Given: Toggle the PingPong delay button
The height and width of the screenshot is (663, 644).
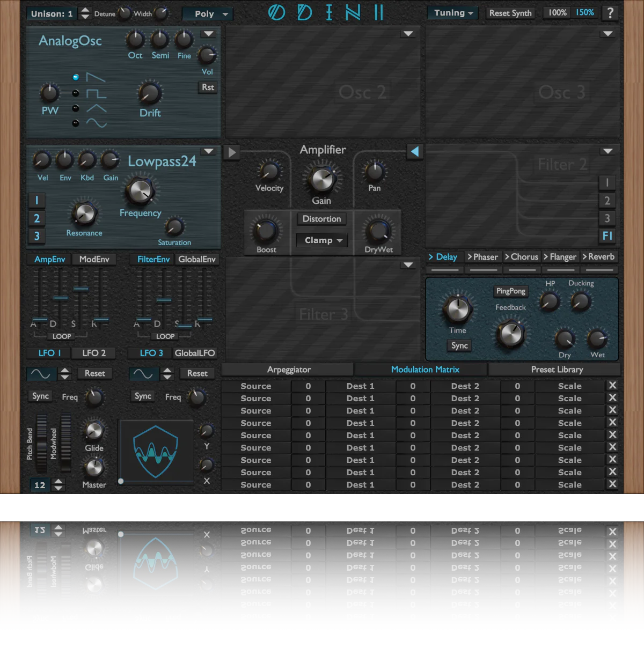Looking at the screenshot, I should [x=510, y=291].
